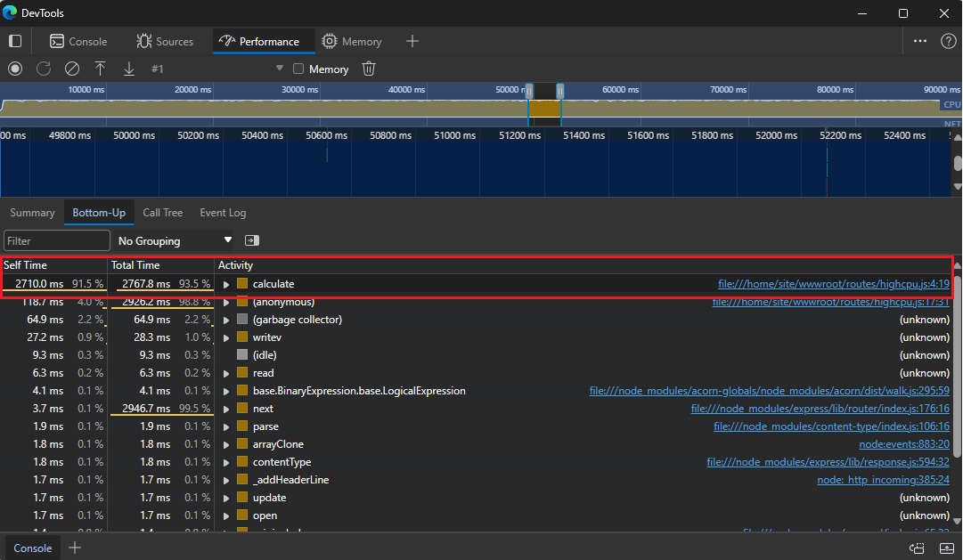Click the left handle of the timeline selection

(529, 91)
